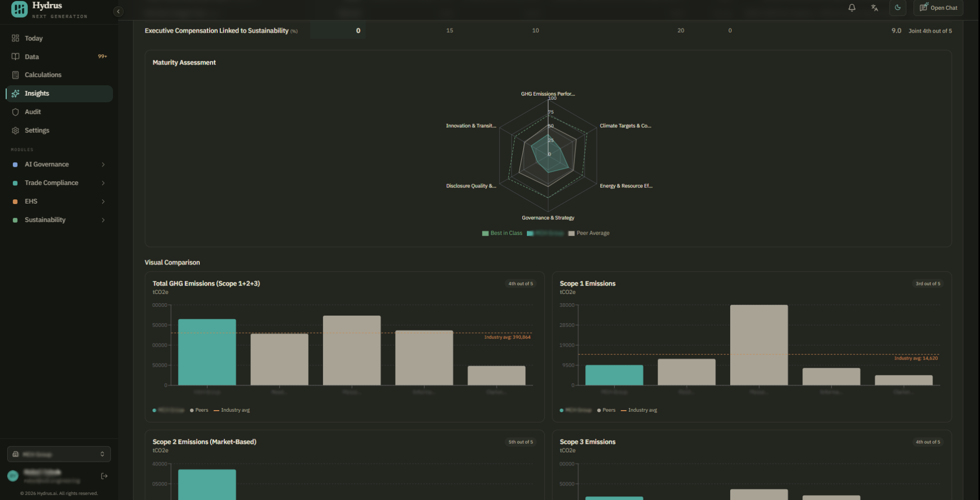This screenshot has width=980, height=500.
Task: Click the building icon in organization selector
Action: point(15,454)
